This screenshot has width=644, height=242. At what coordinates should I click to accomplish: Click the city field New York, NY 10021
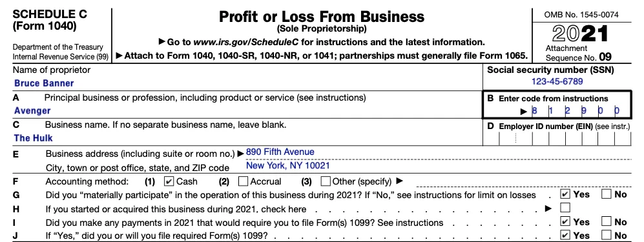click(438, 166)
